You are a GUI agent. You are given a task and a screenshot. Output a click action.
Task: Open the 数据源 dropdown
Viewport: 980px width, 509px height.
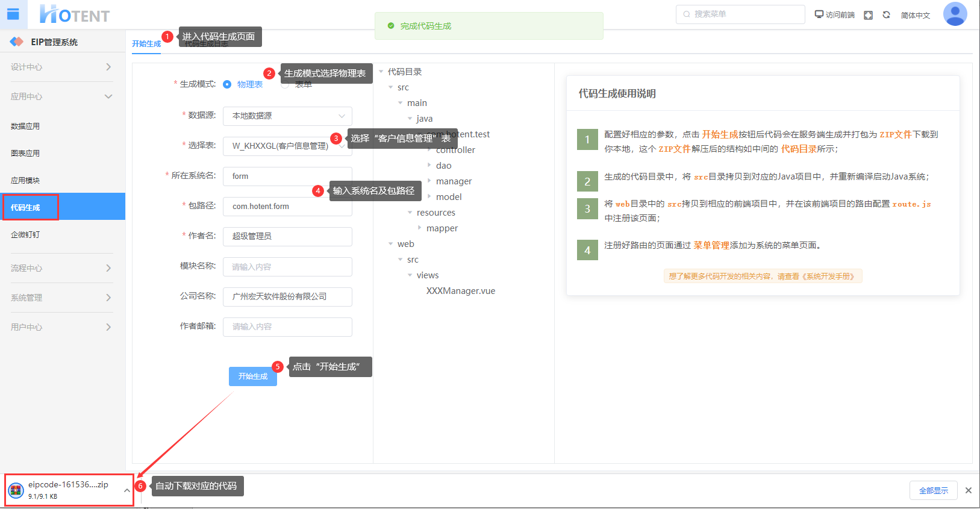pyautogui.click(x=287, y=116)
